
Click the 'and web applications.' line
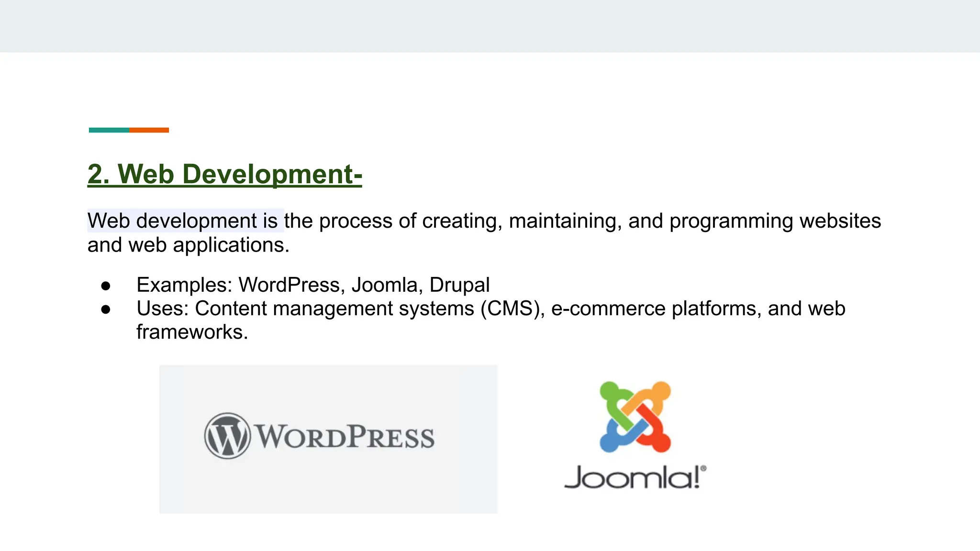click(x=189, y=245)
